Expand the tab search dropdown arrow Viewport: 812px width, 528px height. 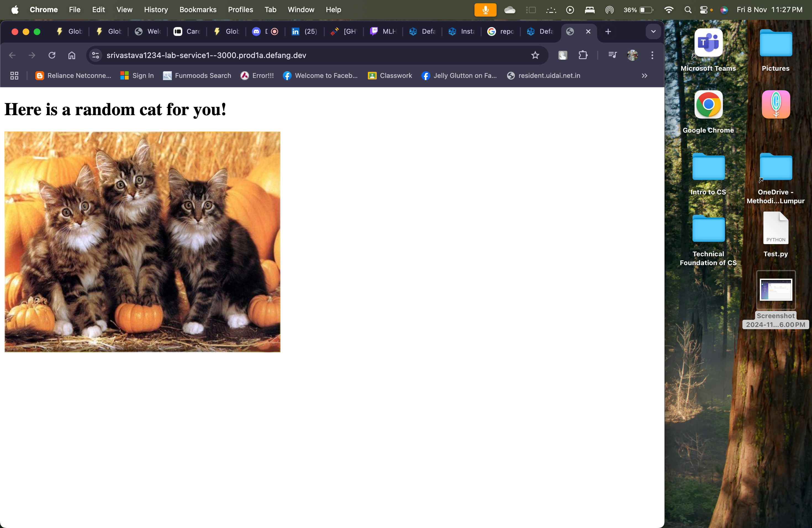(x=653, y=32)
